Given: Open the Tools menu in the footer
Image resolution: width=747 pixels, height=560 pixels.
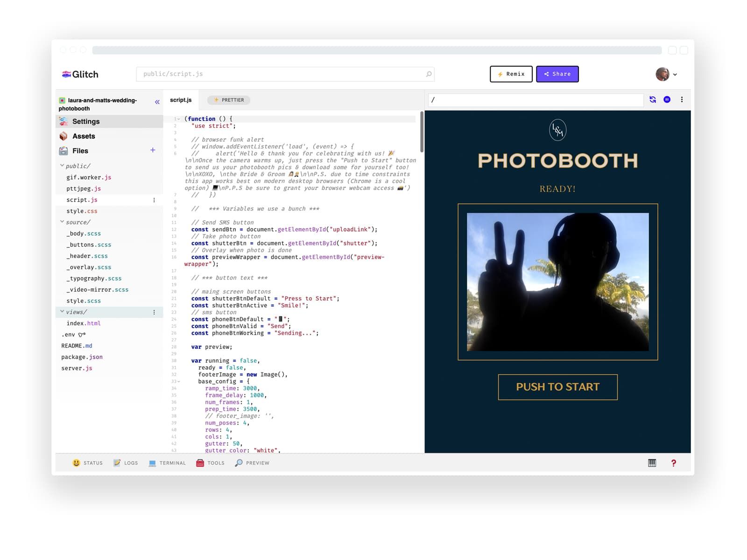Looking at the screenshot, I should pyautogui.click(x=210, y=463).
